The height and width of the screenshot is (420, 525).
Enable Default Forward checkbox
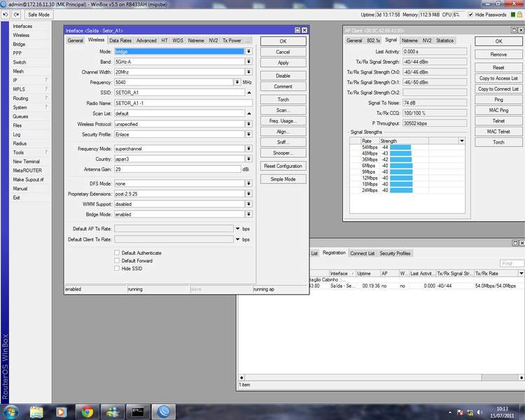pos(117,260)
